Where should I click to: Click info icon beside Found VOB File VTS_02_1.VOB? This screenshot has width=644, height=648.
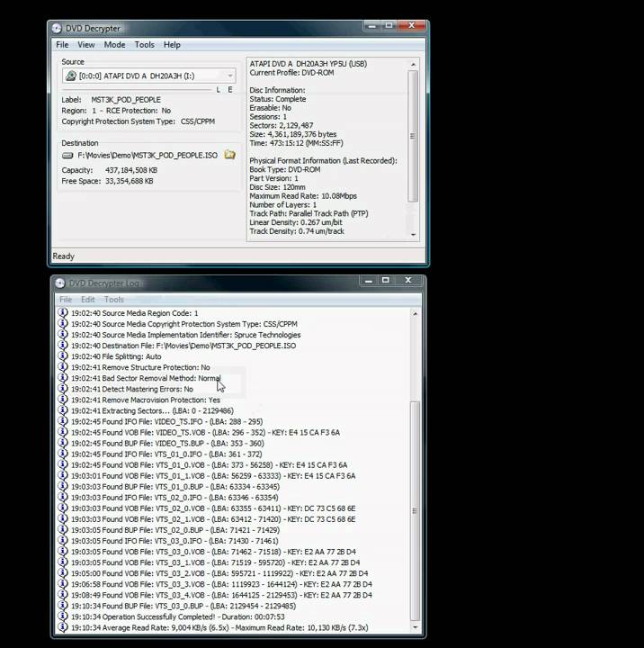(63, 518)
